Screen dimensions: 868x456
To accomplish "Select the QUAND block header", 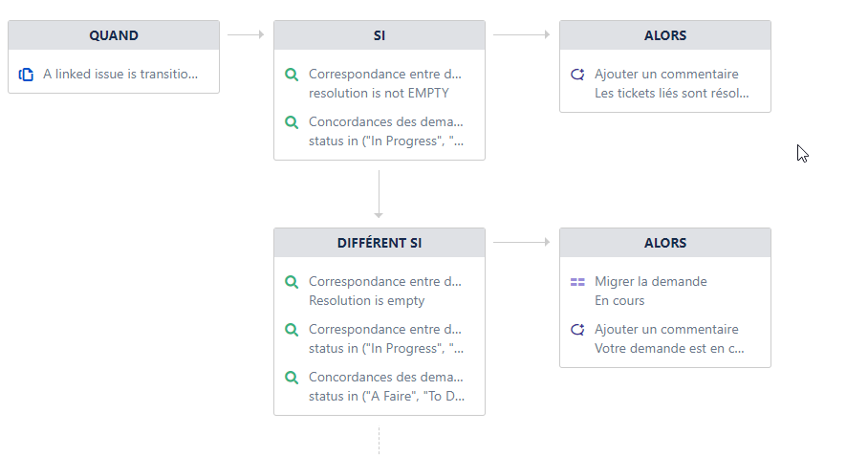I will pyautogui.click(x=114, y=35).
